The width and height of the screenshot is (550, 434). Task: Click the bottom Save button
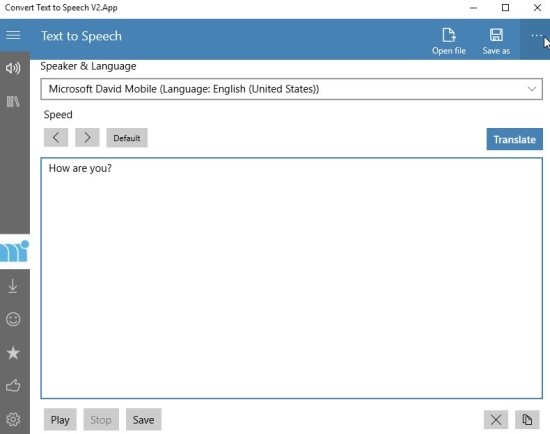pos(143,419)
